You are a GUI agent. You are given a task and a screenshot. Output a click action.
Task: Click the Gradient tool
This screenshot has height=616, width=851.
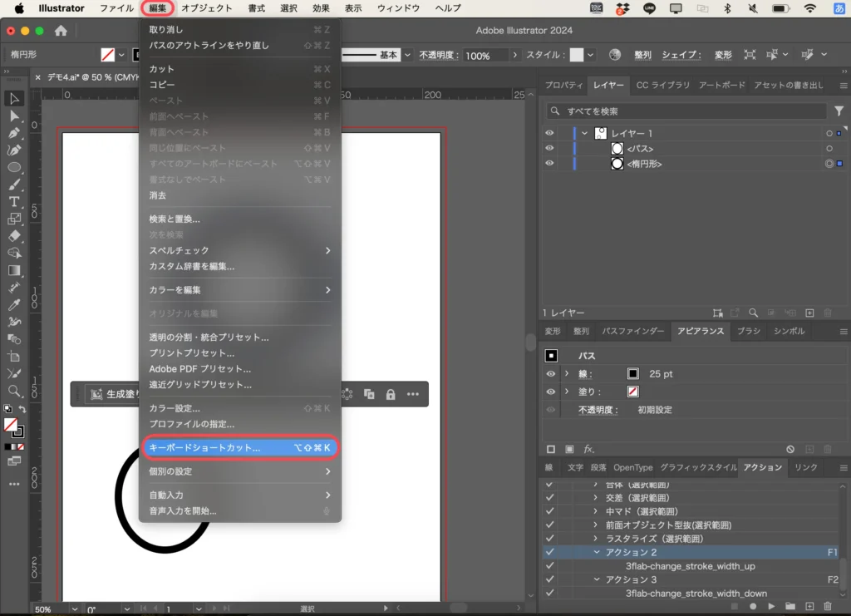[x=14, y=270]
